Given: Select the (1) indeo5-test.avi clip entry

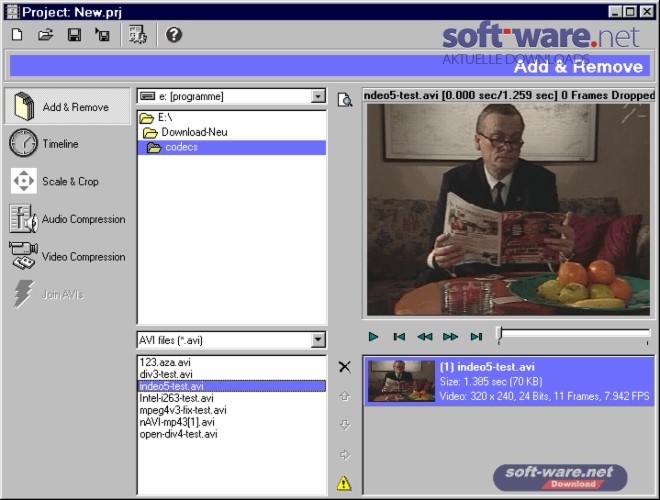Looking at the screenshot, I should tap(509, 381).
